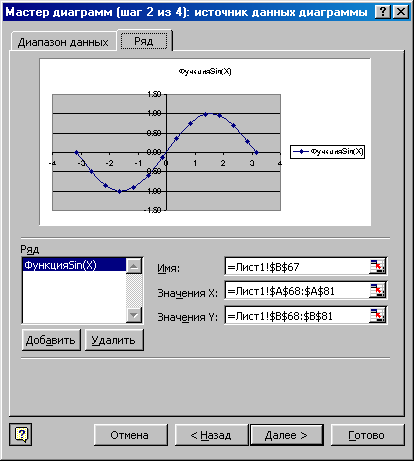
Task: Finish wizard with Готово button
Action: (367, 435)
